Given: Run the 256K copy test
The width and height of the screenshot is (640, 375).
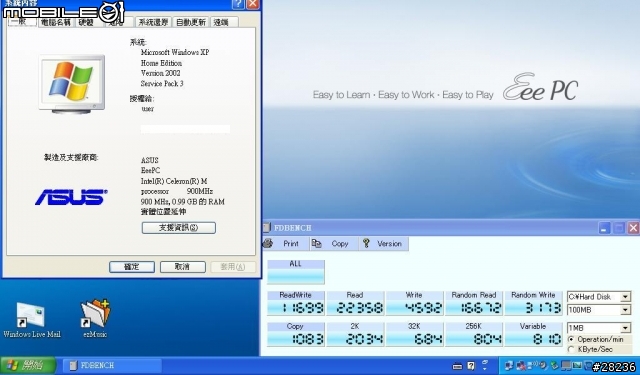Looking at the screenshot, I should click(x=474, y=334).
